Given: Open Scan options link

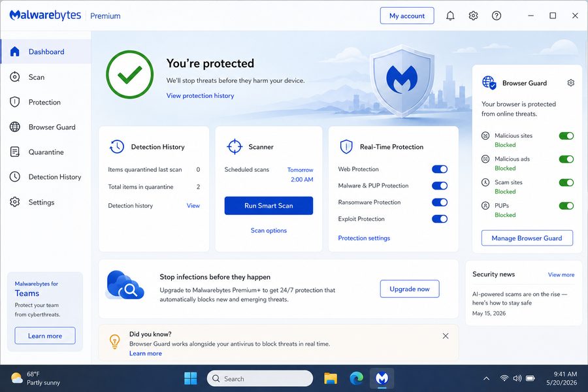Looking at the screenshot, I should point(269,231).
